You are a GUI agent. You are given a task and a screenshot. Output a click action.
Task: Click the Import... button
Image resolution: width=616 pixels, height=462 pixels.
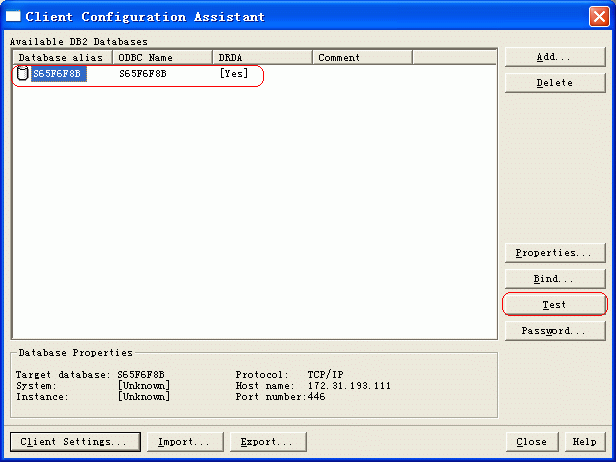[x=185, y=441]
